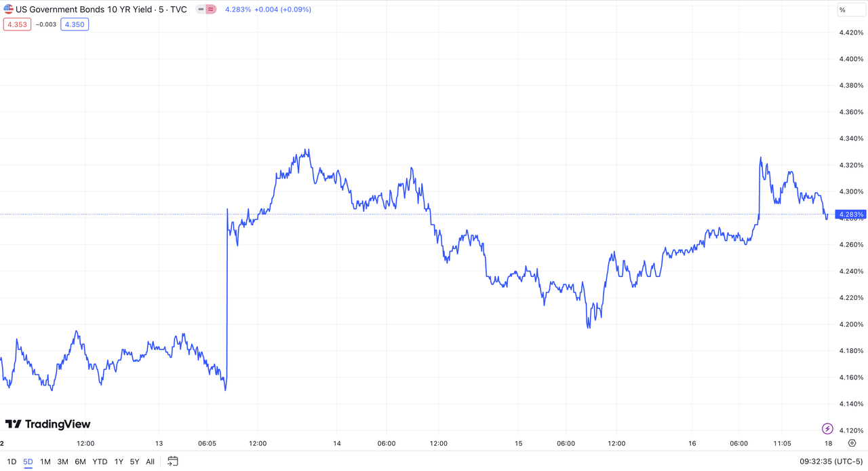Toggle the percent scale button

842,10
